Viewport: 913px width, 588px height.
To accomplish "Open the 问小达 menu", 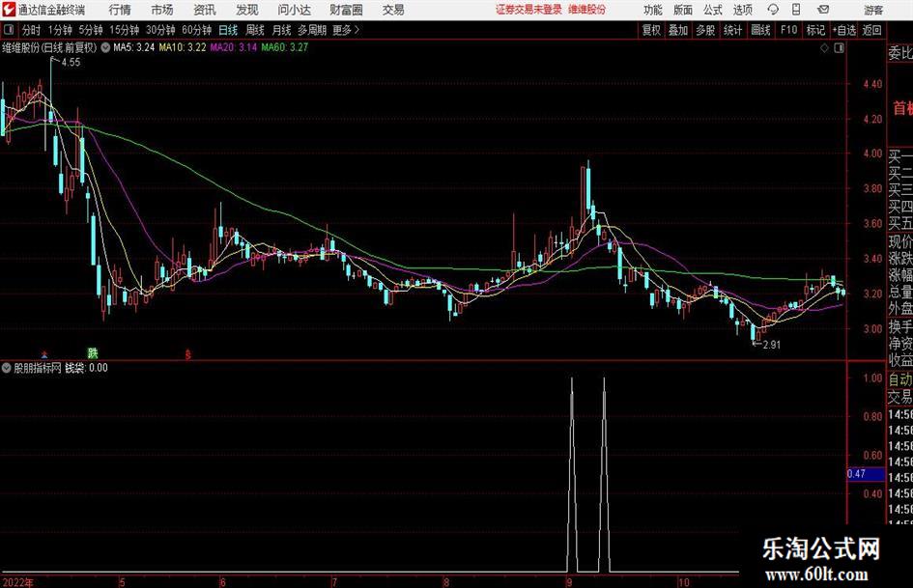I will pos(294,10).
